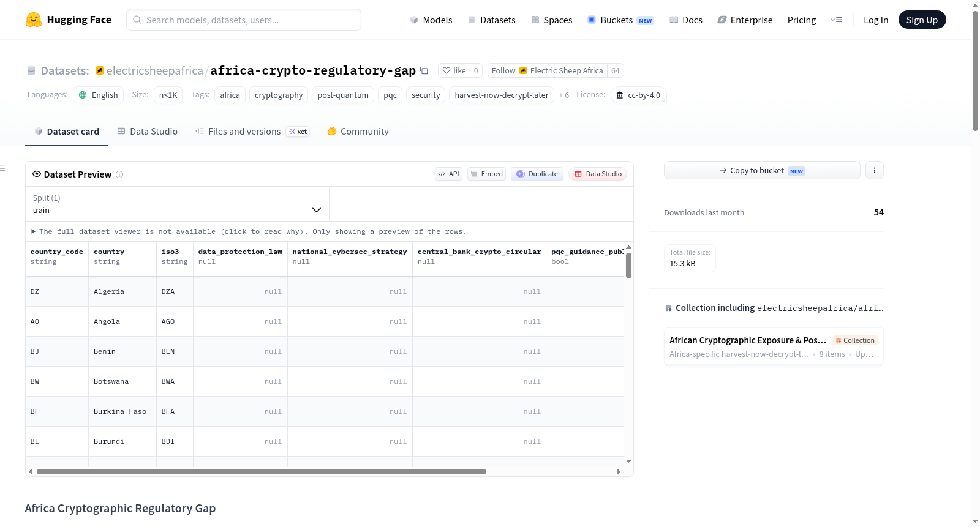Click the API button
This screenshot has width=980, height=527.
tap(448, 174)
